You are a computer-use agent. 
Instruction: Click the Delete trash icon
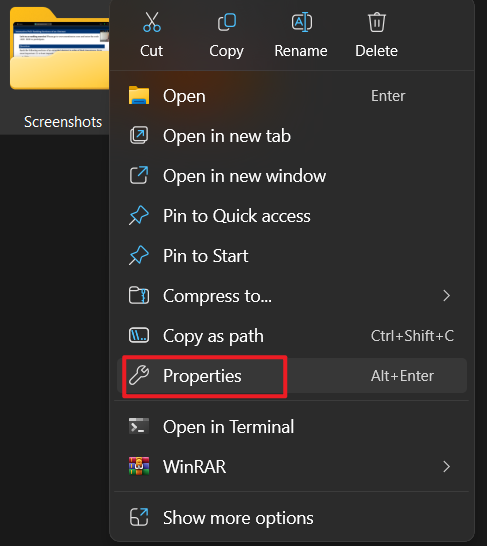(x=377, y=22)
